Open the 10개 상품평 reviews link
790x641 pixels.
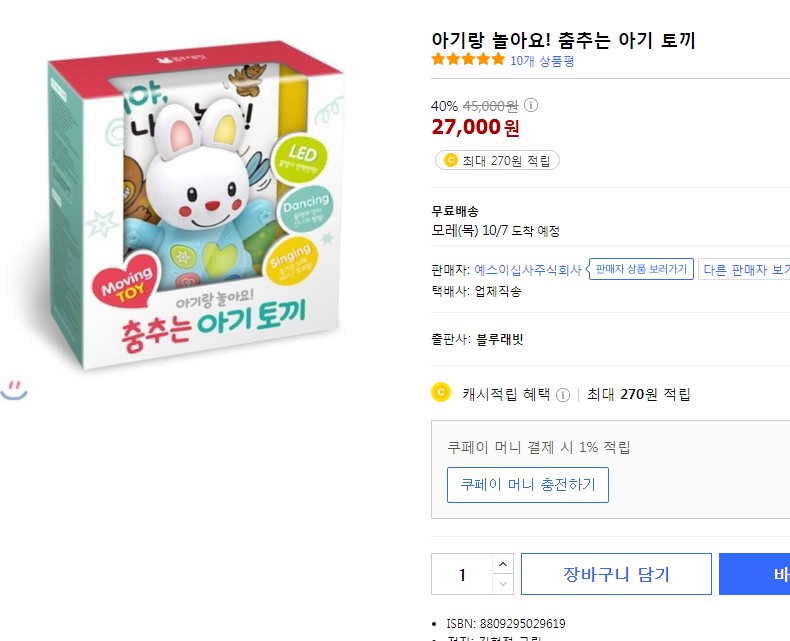coord(542,61)
